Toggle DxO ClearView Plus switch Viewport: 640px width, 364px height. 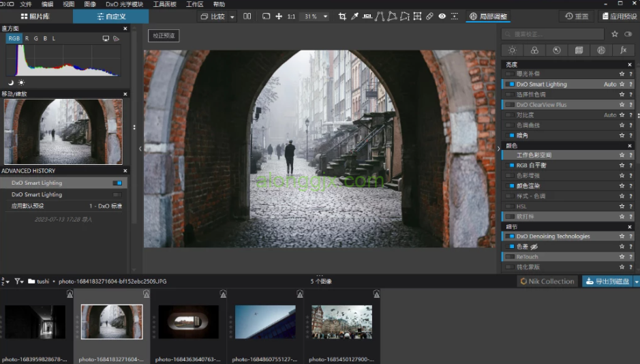508,105
